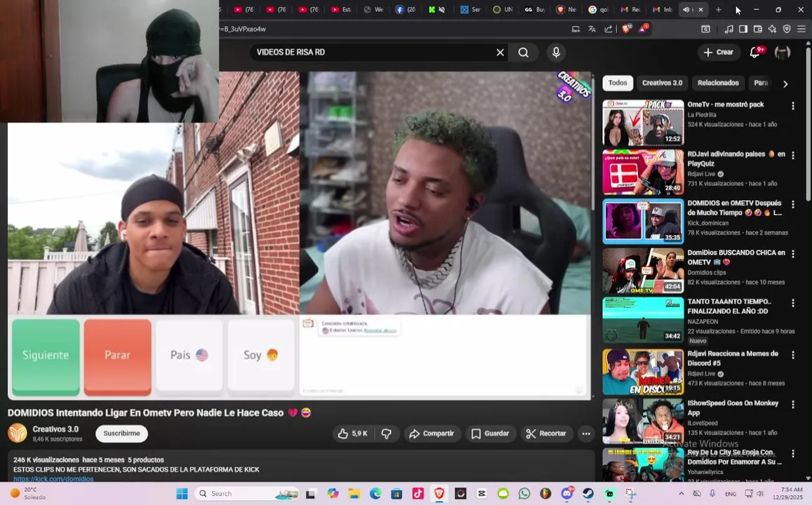Open options menu for 'Rdjavi Reacciona a Memes'
The image size is (812, 505).
click(x=793, y=355)
